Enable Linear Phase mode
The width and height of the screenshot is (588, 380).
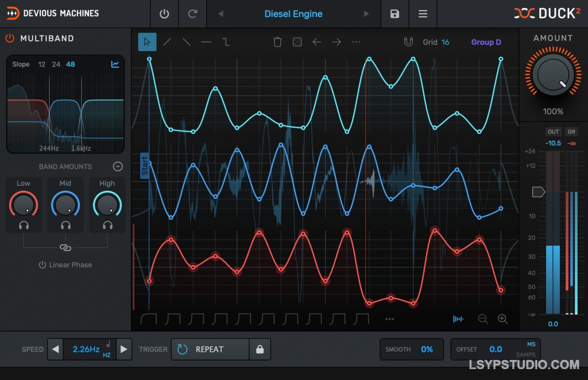[65, 265]
